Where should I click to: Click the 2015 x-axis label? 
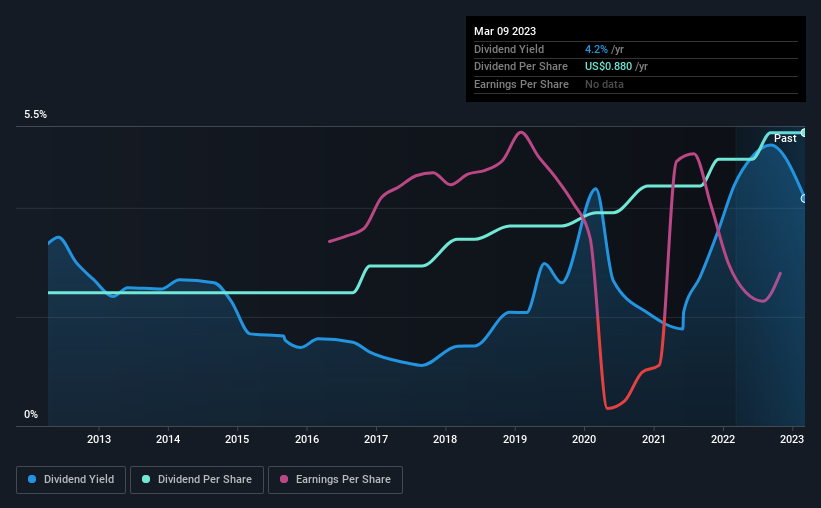coord(237,438)
